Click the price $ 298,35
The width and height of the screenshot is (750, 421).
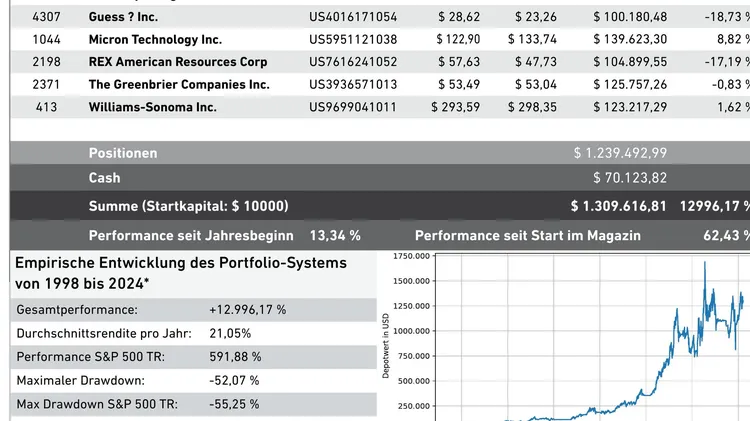pyautogui.click(x=532, y=107)
